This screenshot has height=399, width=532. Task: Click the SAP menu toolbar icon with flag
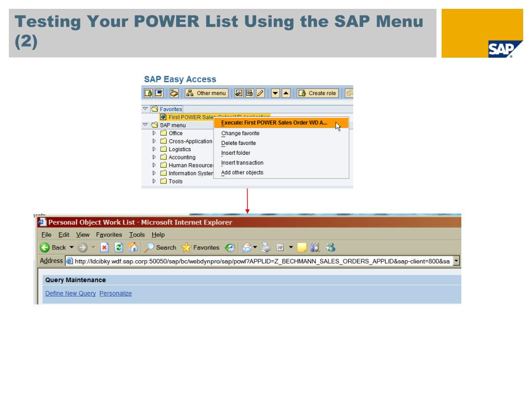[x=159, y=93]
